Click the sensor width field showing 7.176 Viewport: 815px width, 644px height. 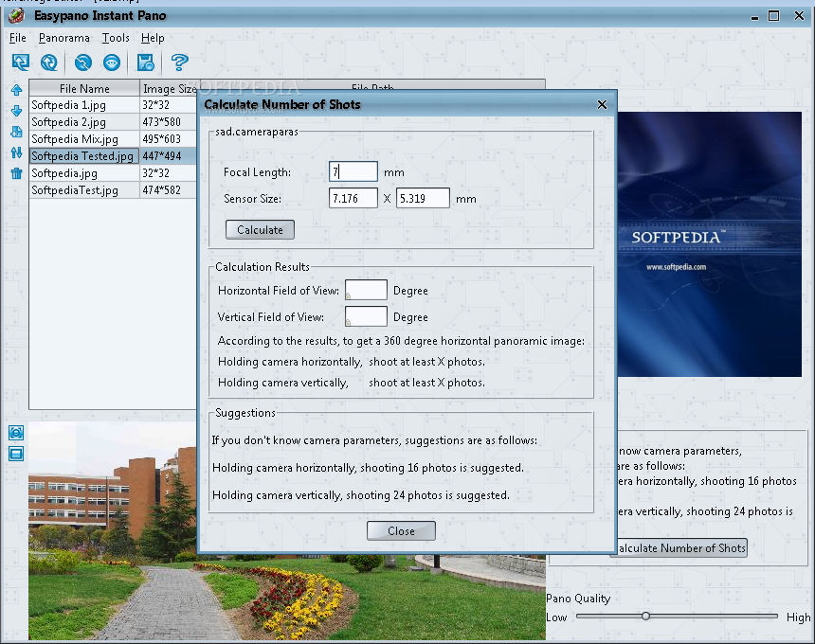[x=353, y=198]
